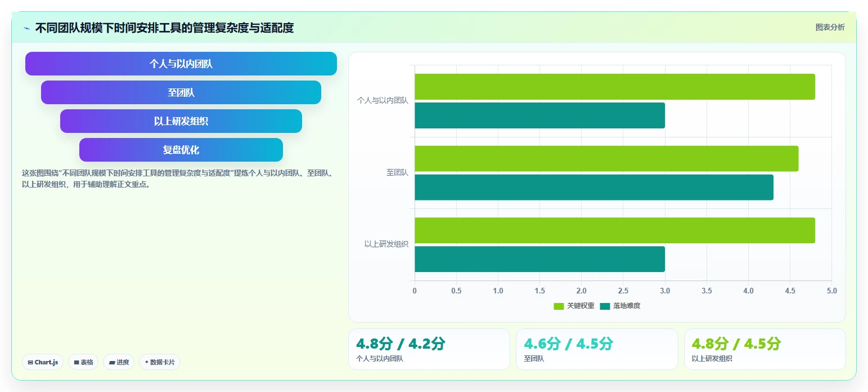Click the 以上研发组织 y-axis label
Viewport: 868px width, 392px height.
tap(386, 244)
